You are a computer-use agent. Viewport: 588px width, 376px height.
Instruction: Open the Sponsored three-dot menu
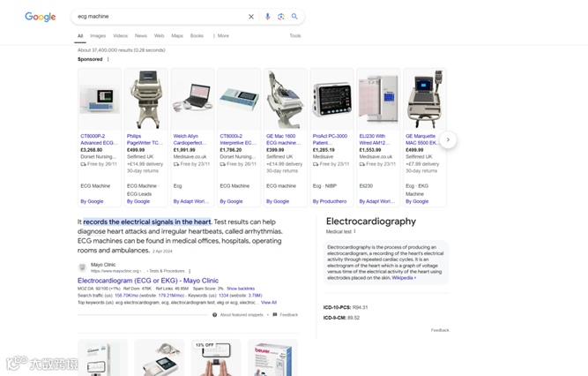108,59
